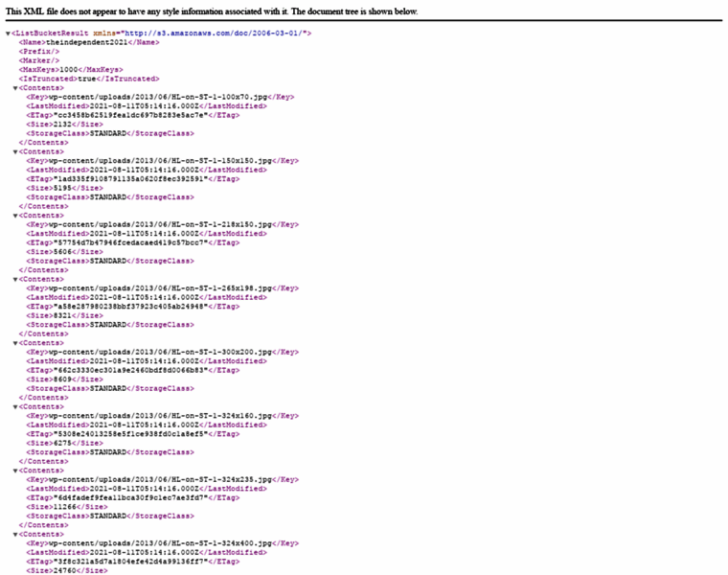
Task: Click the ETag value starting with a58e28
Action: pyautogui.click(x=130, y=307)
